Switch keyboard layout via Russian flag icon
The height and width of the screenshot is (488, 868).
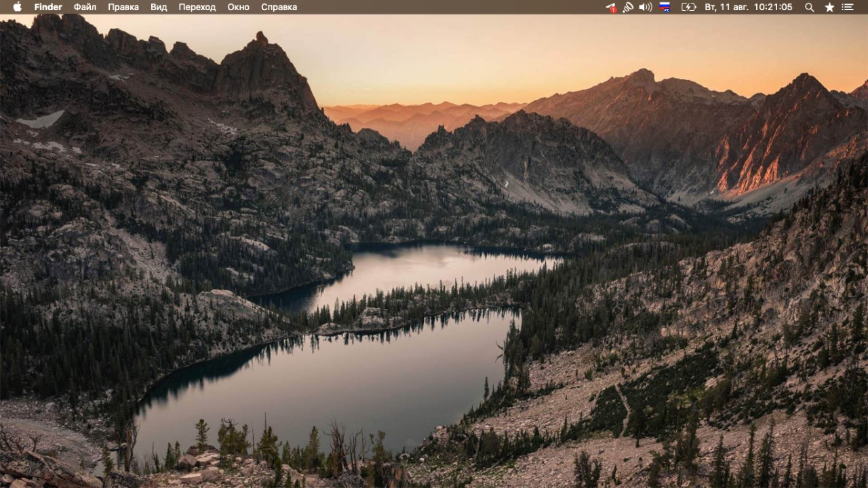click(x=665, y=7)
